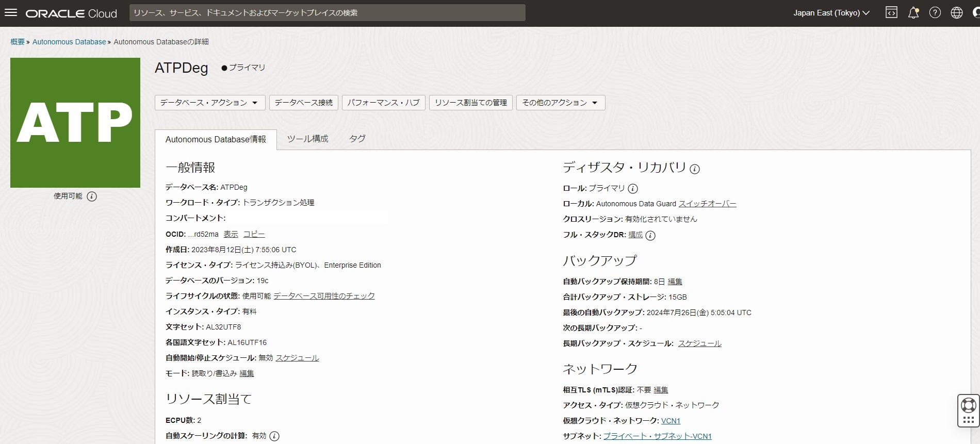The width and height of the screenshot is (980, 444).
Task: Open Cloud Shell developer tools icon
Action: 891,13
